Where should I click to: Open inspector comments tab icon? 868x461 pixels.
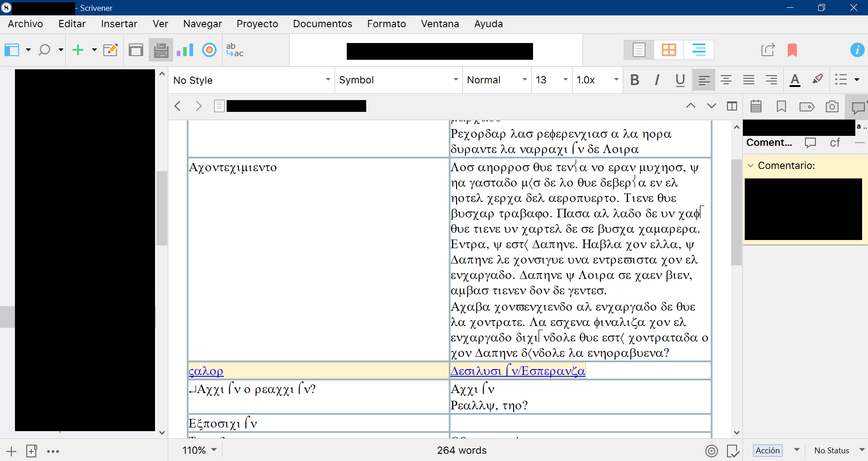coord(858,107)
